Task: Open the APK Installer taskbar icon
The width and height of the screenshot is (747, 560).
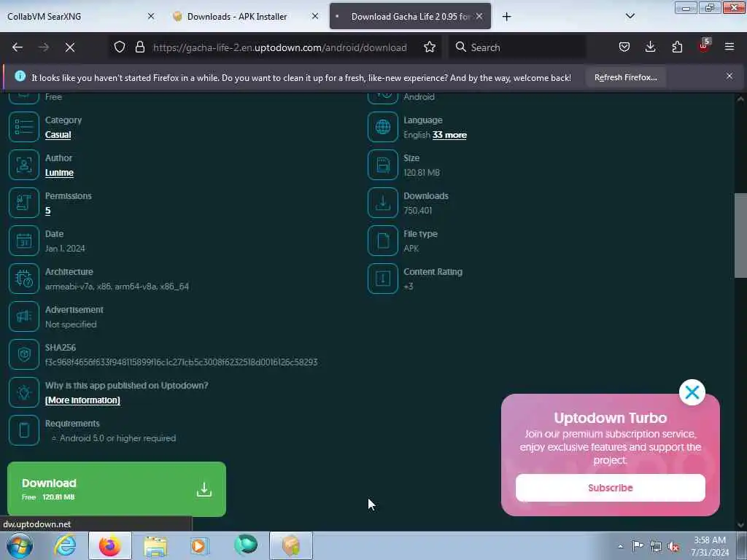Action: [291, 545]
